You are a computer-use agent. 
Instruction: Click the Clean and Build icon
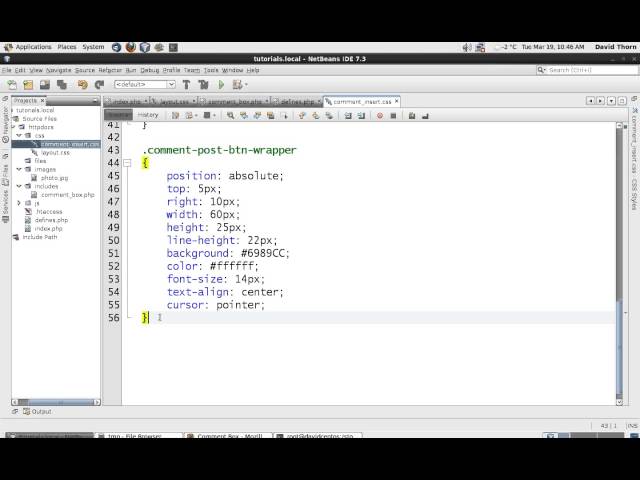203,84
